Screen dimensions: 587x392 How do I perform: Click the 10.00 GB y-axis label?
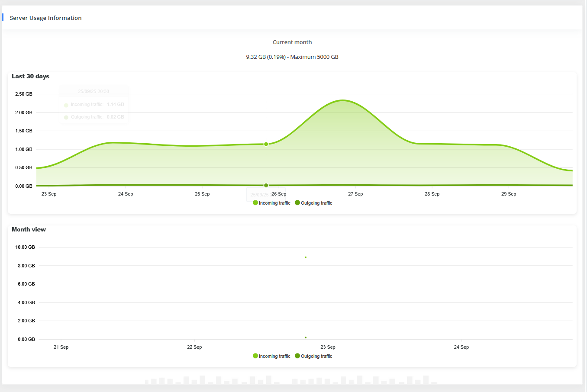pyautogui.click(x=25, y=247)
